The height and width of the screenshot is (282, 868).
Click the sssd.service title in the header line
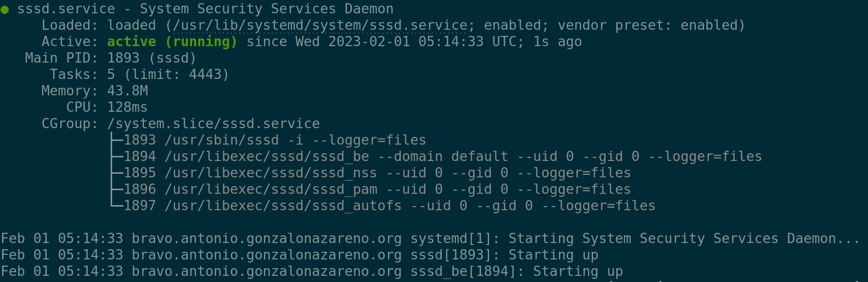coord(66,9)
